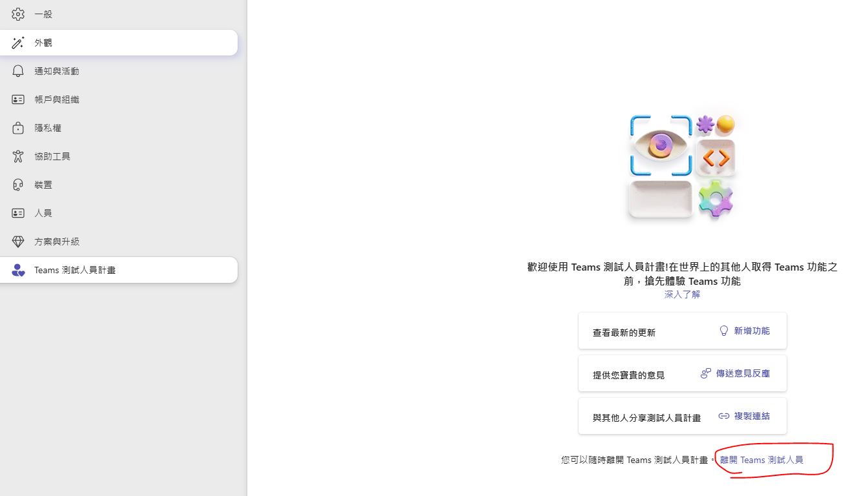Click 離開 Teams 測試人員 link

click(761, 460)
